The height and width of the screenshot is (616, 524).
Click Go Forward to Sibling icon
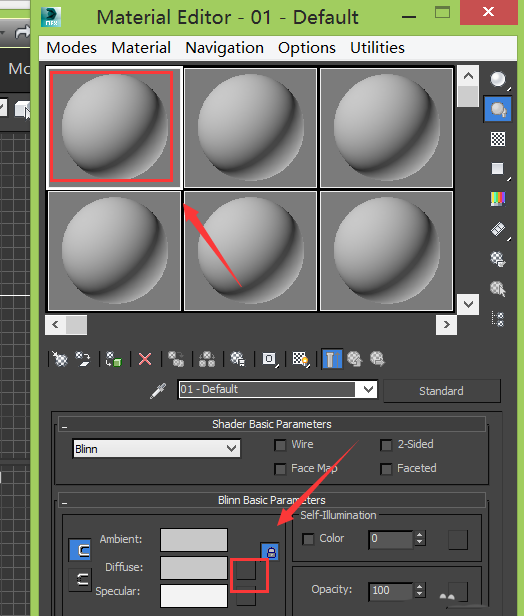(377, 359)
